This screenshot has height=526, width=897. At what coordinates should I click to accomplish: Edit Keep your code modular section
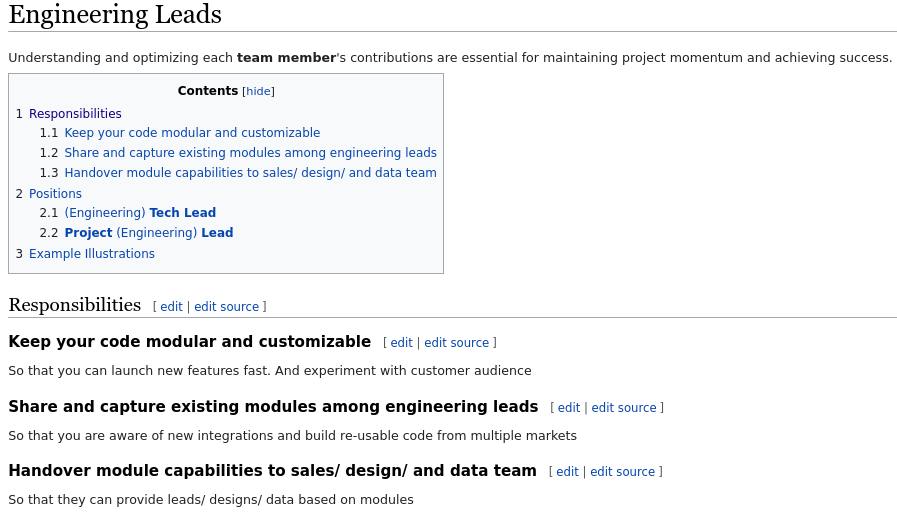[x=401, y=343]
